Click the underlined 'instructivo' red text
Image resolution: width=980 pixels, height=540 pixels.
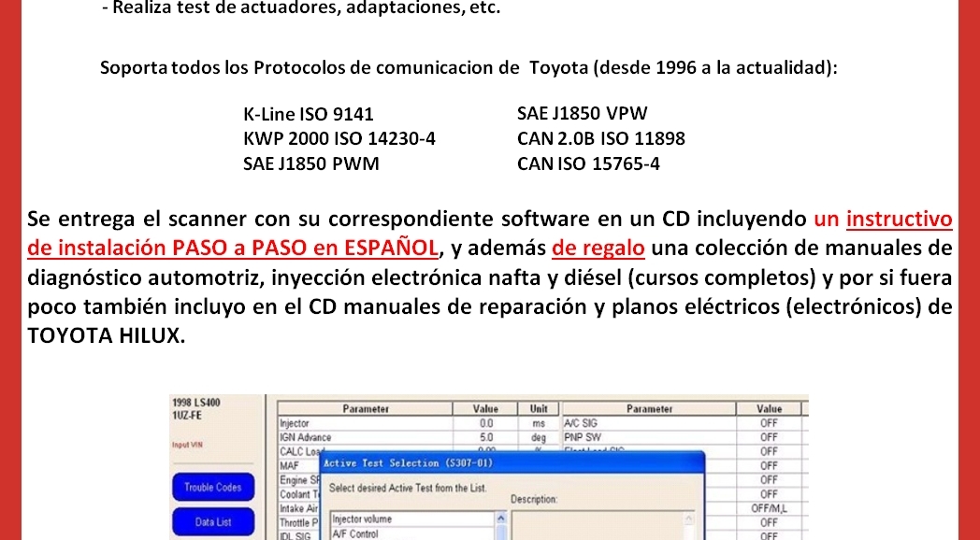899,220
